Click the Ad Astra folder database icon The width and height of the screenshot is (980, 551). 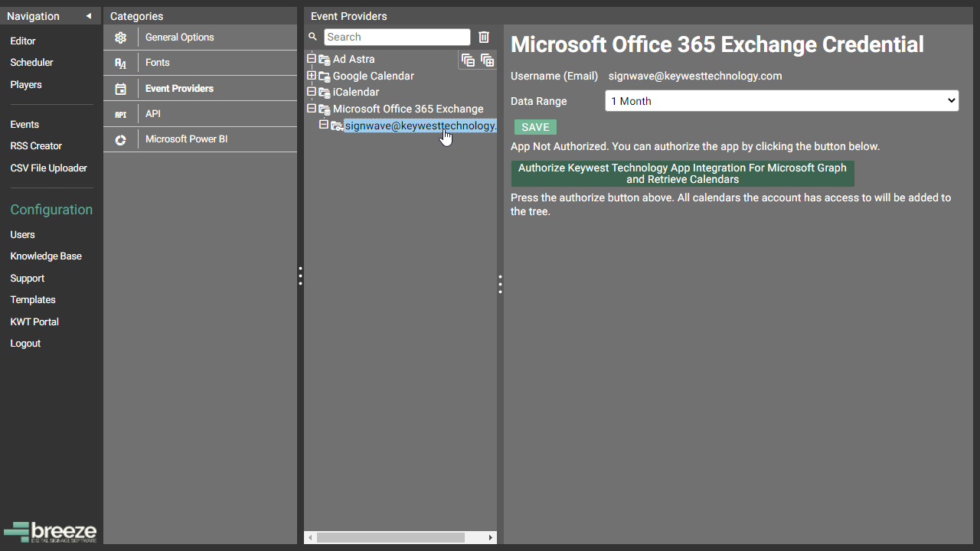click(x=325, y=60)
